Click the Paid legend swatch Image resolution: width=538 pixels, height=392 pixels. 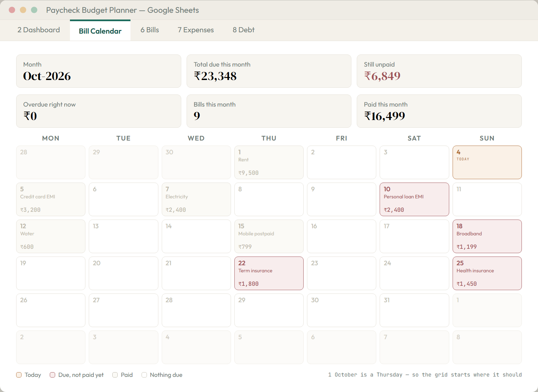115,375
